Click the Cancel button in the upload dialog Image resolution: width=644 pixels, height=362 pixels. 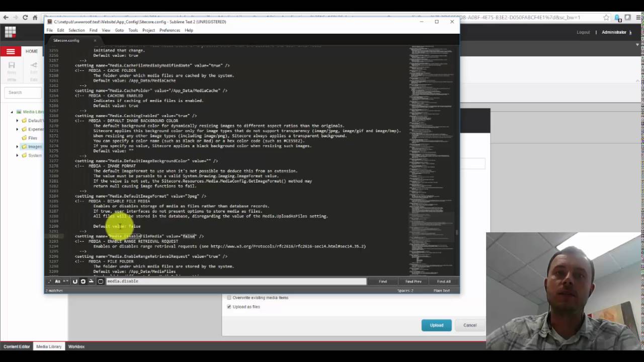pos(470,325)
